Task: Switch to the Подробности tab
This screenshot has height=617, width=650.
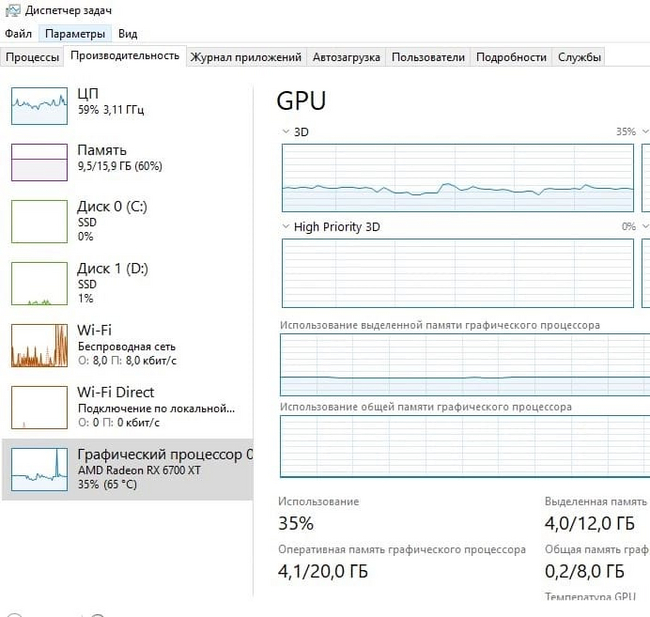Action: click(511, 57)
